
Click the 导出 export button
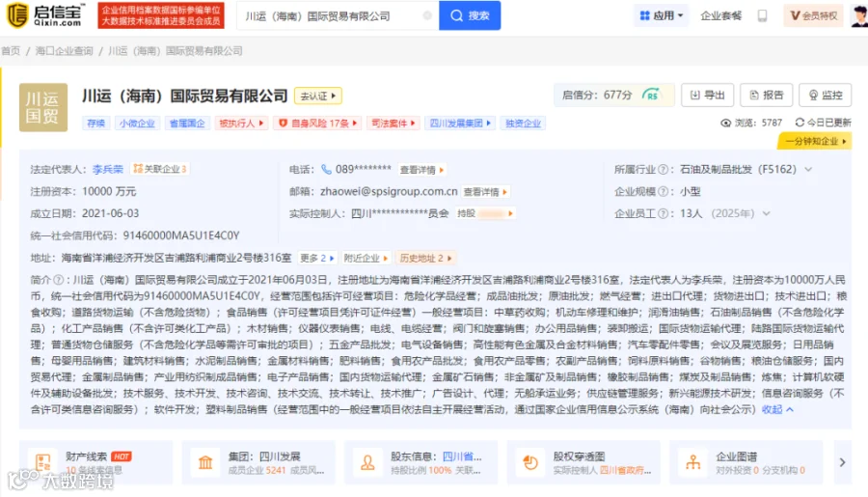(707, 96)
